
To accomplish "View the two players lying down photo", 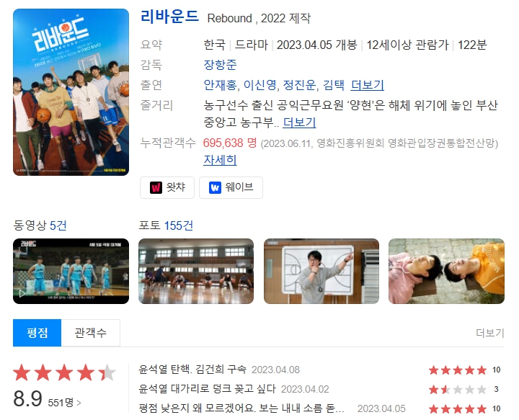I will (x=446, y=271).
